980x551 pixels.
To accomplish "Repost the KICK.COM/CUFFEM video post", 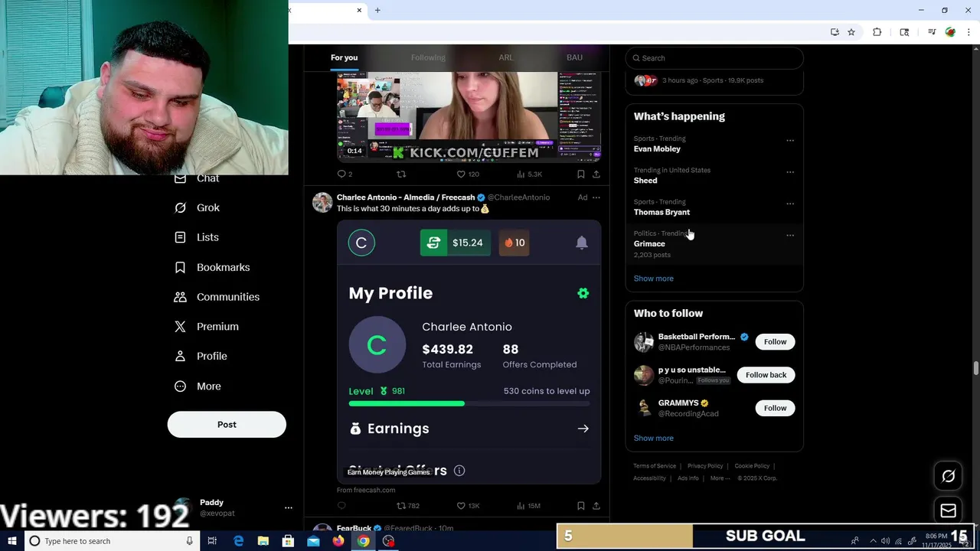I will coord(401,174).
